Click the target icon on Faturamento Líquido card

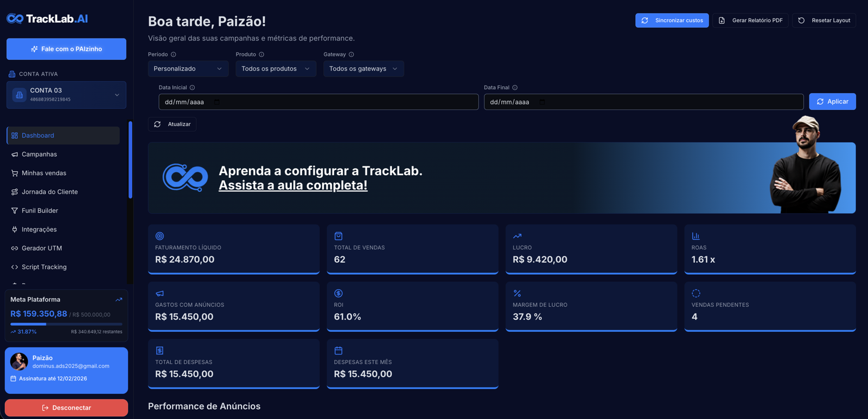[x=159, y=236]
